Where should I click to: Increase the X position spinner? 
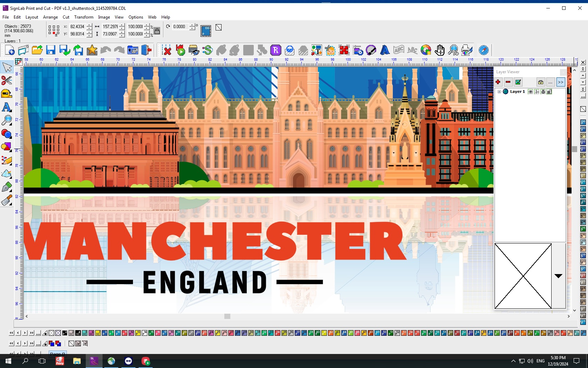pos(89,25)
